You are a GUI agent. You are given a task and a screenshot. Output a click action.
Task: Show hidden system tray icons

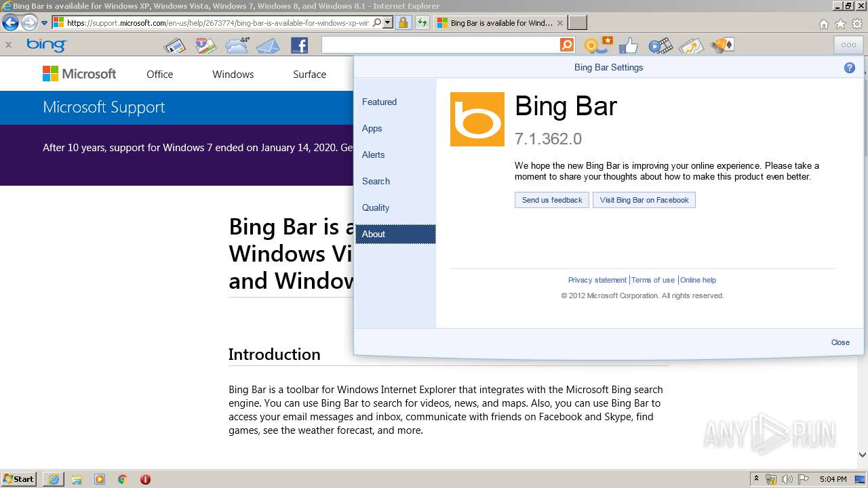756,479
